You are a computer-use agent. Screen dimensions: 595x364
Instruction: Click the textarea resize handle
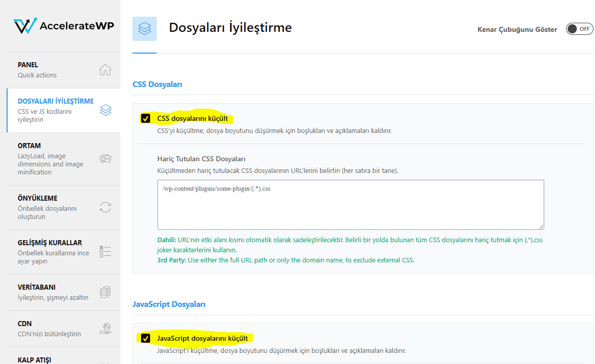pos(541,227)
